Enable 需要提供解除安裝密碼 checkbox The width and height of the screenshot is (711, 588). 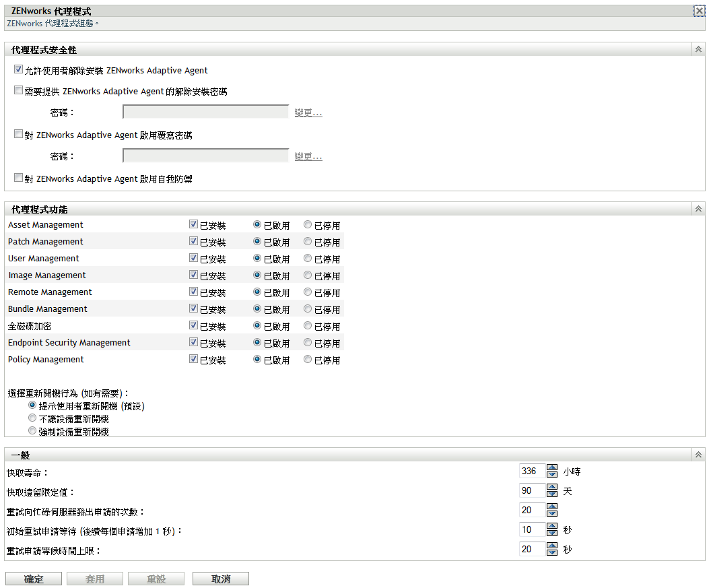(18, 90)
